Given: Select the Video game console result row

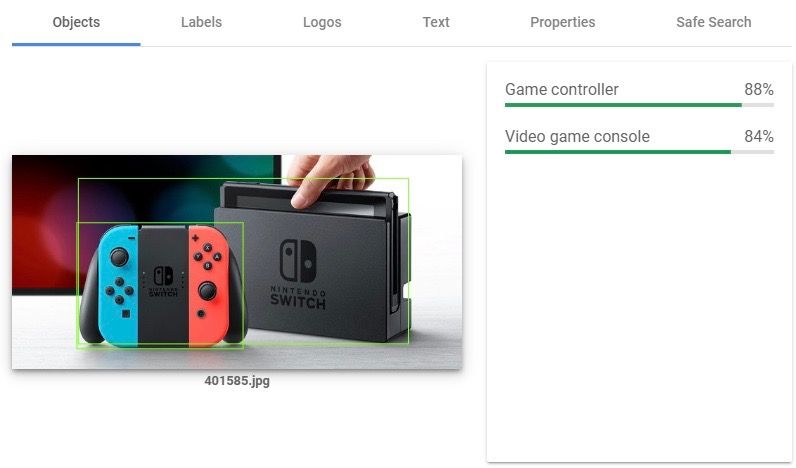Looking at the screenshot, I should click(639, 141).
